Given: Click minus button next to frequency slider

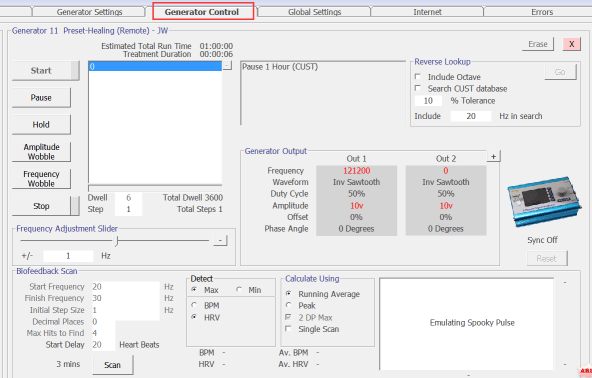Looking at the screenshot, I should [x=220, y=241].
